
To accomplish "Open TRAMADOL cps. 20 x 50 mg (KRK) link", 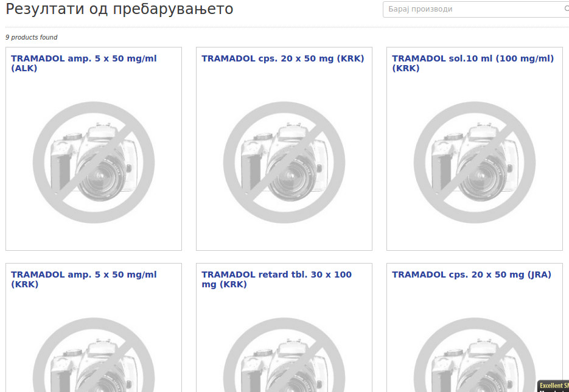I will (283, 58).
